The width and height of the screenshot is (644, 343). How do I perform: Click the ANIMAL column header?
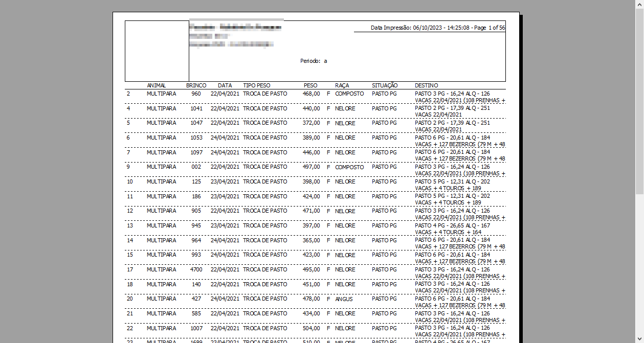(156, 85)
